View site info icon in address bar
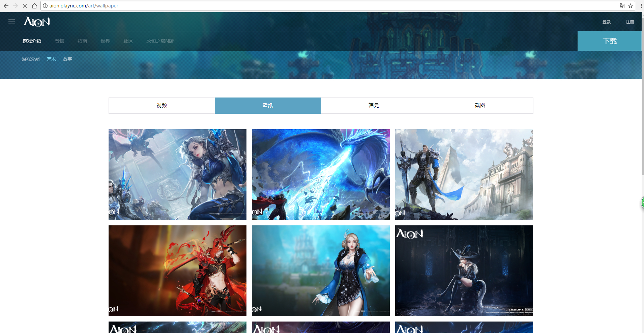Viewport: 644px width, 333px height. coord(45,6)
